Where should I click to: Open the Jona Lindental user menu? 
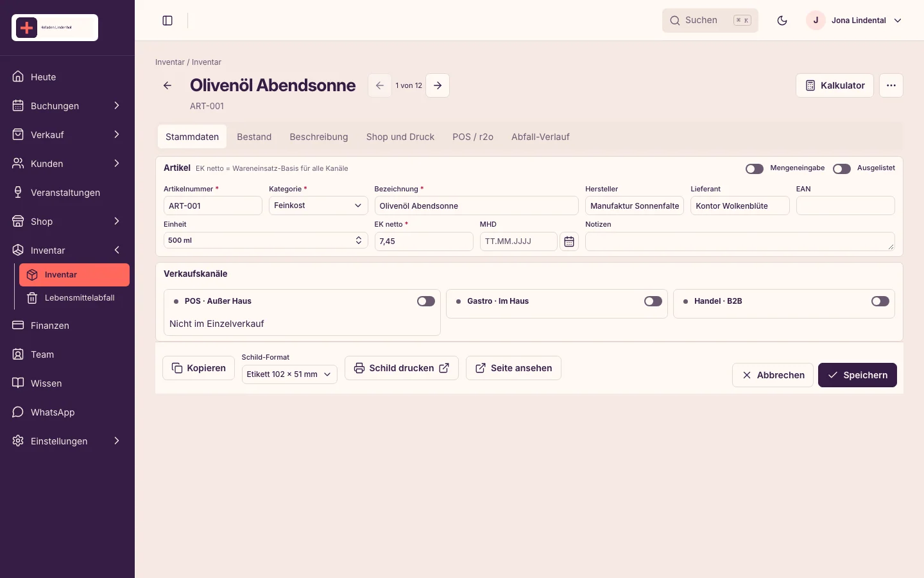click(x=855, y=21)
